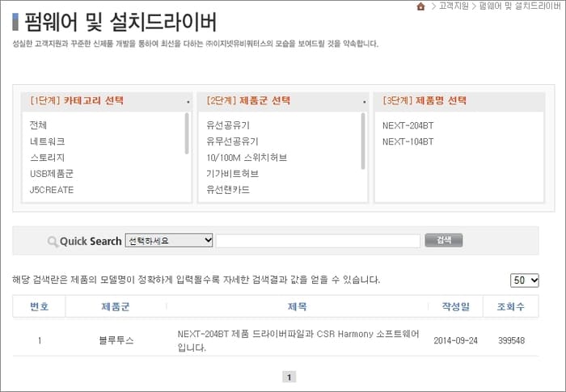Select 유선공유기 product group
566x392 pixels.
(x=228, y=125)
